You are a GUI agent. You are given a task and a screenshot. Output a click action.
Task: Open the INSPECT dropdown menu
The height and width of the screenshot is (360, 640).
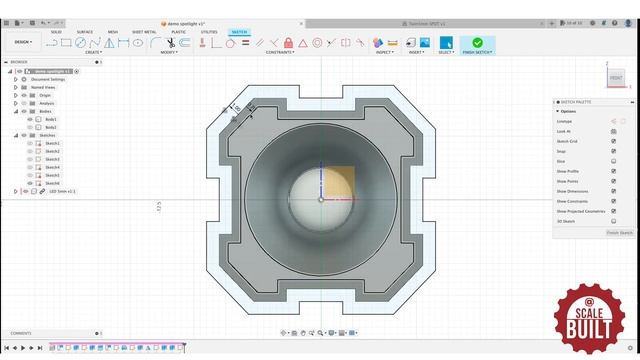pos(384,52)
